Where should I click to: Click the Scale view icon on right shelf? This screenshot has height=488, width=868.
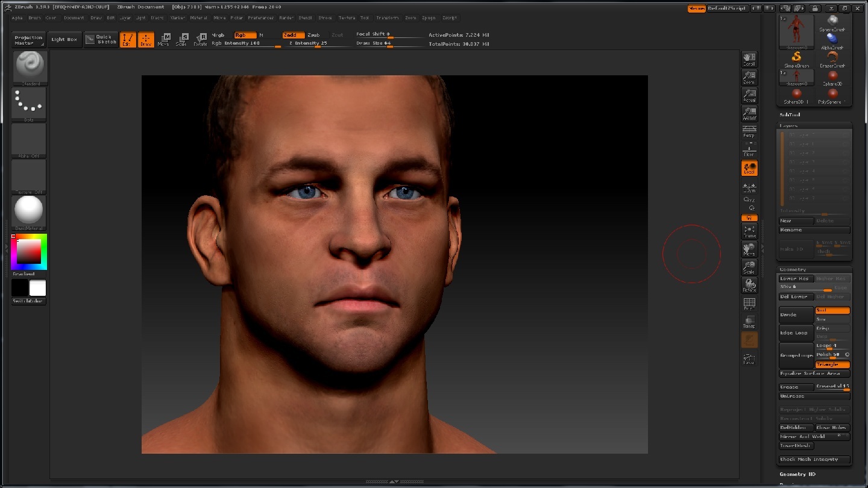point(749,267)
